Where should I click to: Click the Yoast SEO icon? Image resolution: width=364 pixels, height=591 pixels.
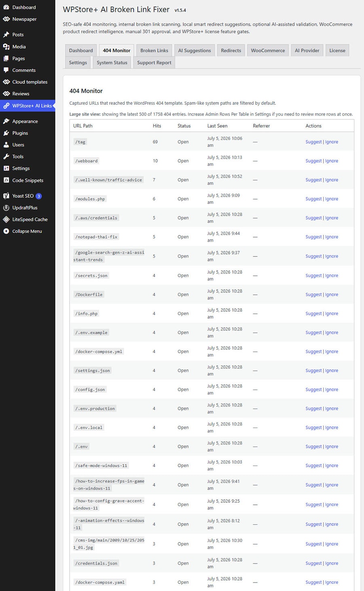pyautogui.click(x=6, y=196)
